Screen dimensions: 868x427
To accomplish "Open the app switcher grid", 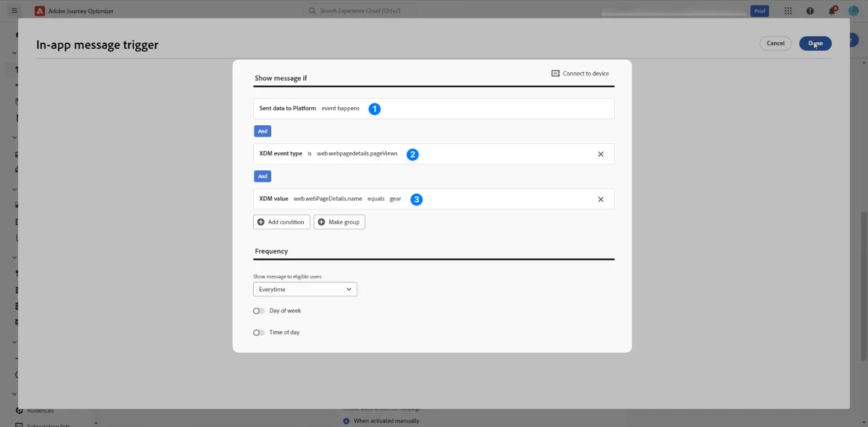I will click(788, 11).
